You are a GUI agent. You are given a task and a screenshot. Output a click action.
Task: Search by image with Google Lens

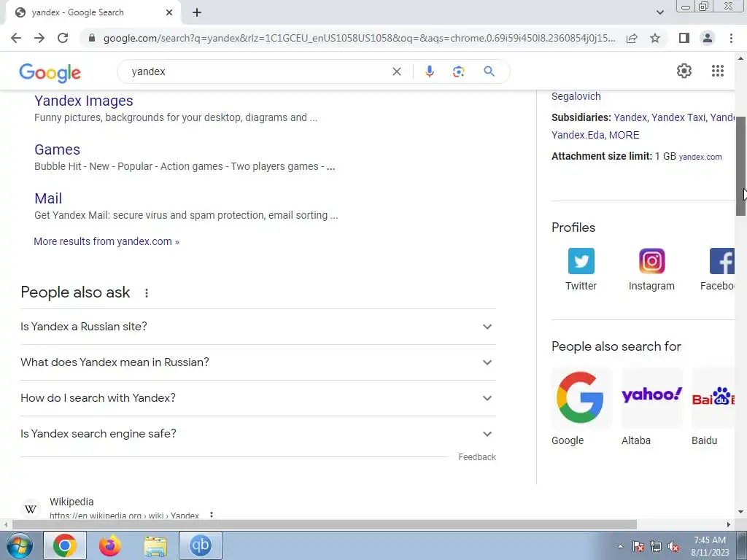(x=458, y=71)
